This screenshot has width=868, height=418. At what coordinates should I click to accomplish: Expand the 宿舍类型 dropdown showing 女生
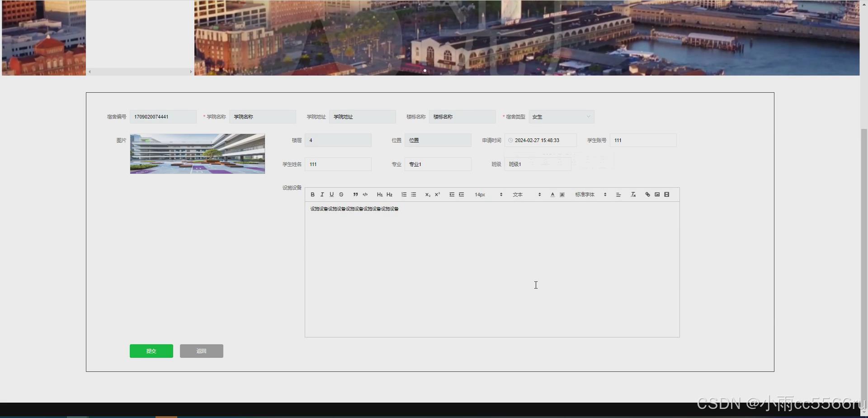(x=561, y=117)
